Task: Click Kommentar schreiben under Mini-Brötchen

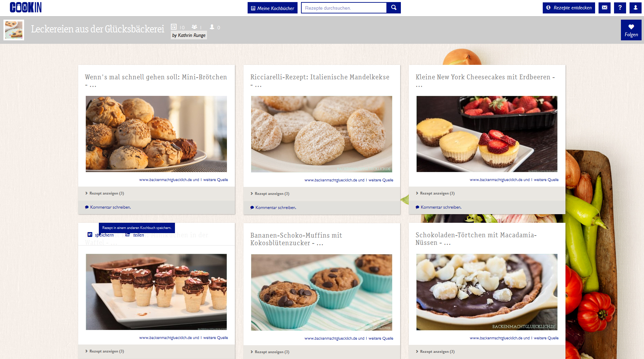Action: tap(110, 207)
